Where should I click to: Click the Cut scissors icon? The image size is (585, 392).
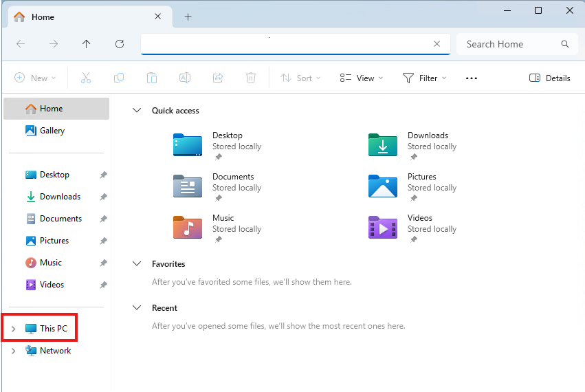click(86, 78)
